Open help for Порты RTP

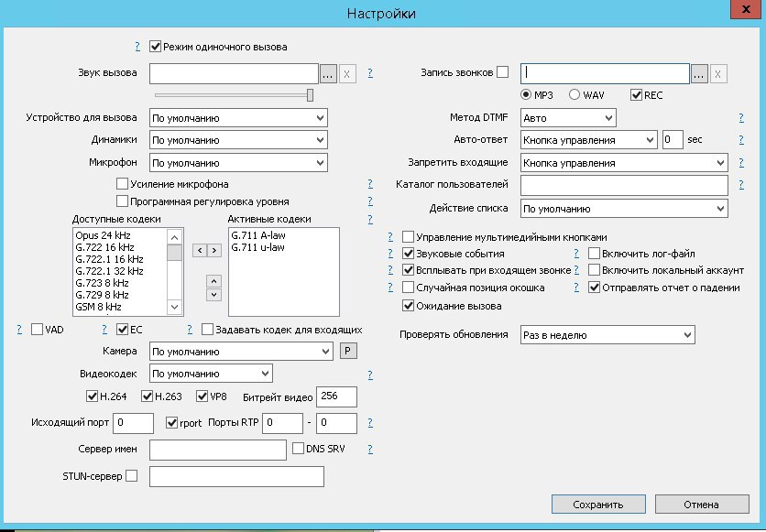coord(370,423)
